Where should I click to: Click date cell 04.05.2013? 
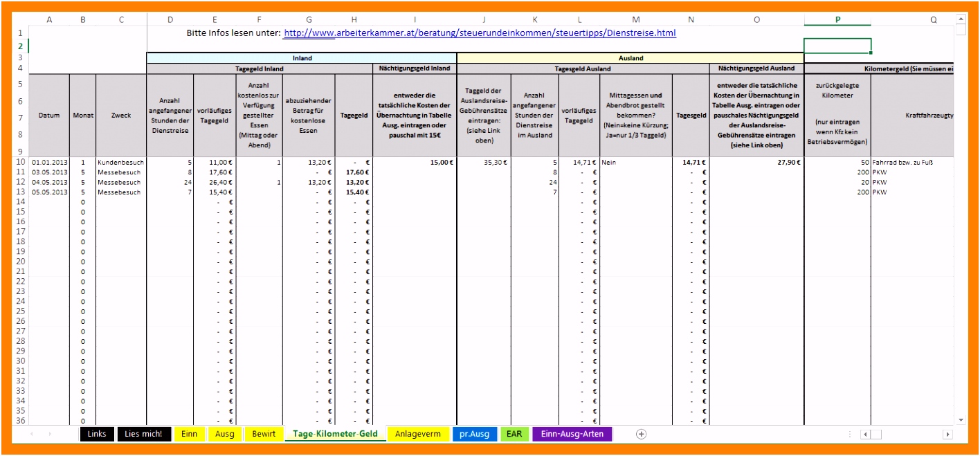pyautogui.click(x=49, y=182)
